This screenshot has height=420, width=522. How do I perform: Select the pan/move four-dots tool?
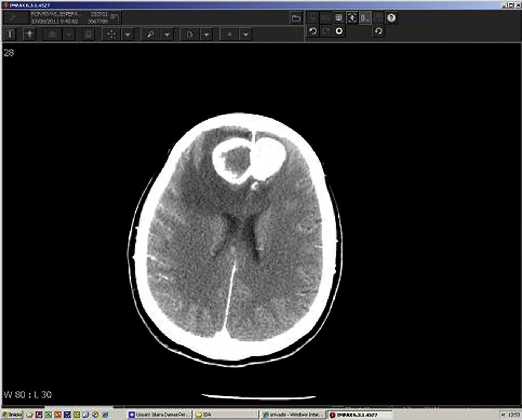tap(111, 34)
